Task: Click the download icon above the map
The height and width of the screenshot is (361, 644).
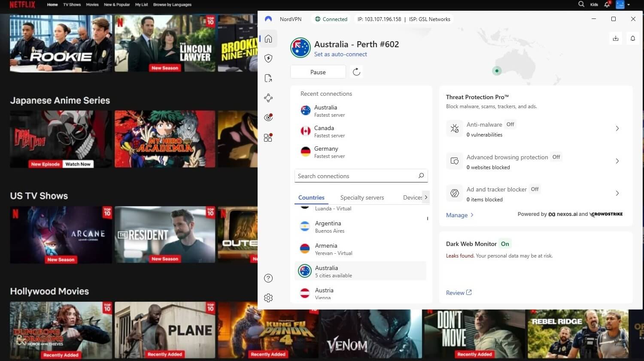Action: (616, 38)
